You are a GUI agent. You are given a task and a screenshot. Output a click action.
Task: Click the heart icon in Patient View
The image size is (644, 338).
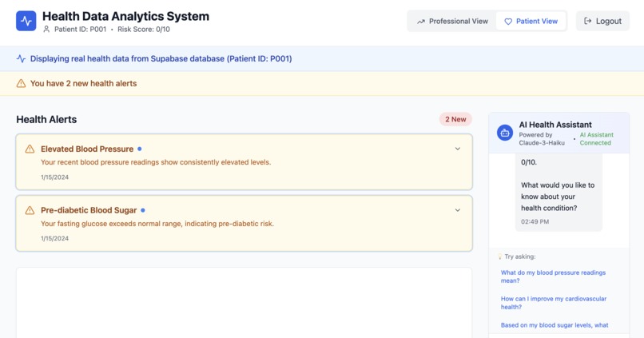click(x=508, y=22)
